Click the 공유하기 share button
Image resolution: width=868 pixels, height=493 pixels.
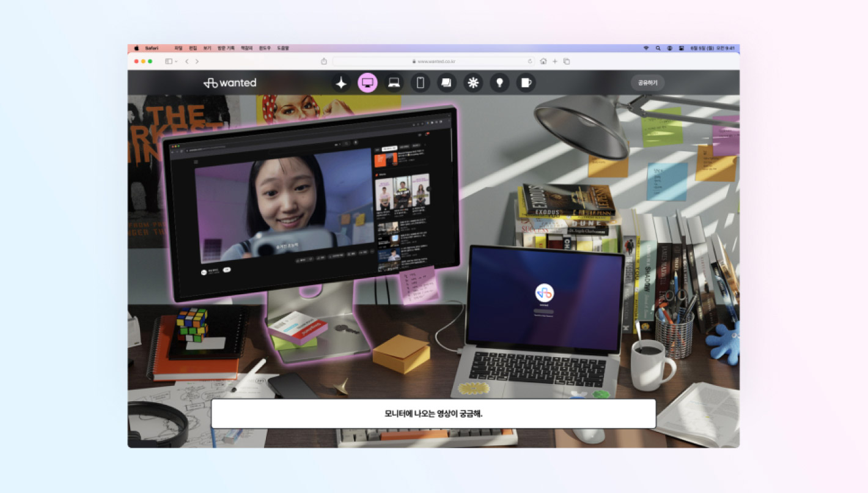[647, 83]
